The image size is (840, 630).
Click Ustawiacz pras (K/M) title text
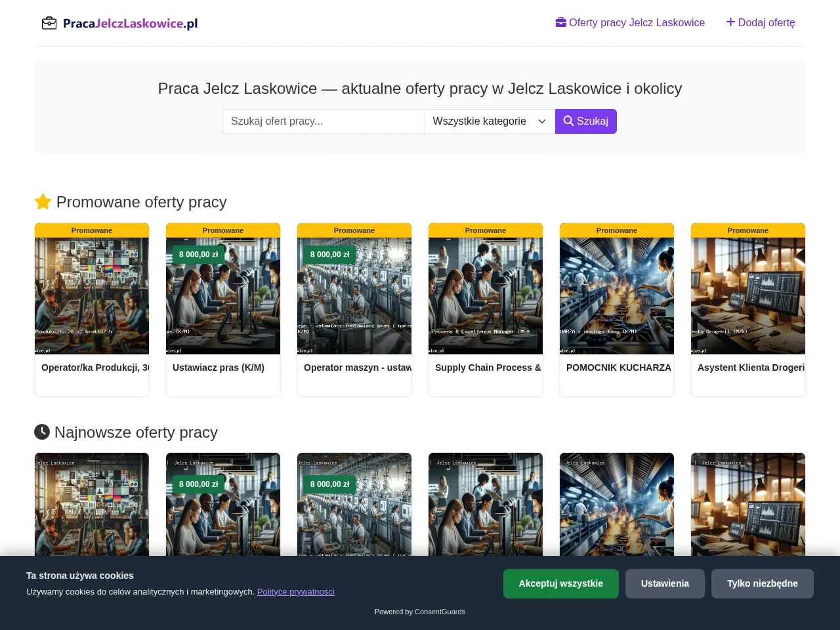click(x=219, y=367)
